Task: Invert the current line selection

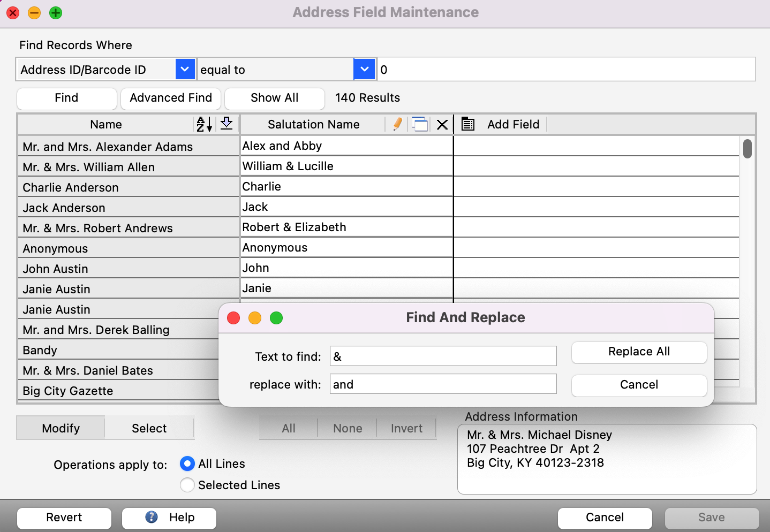Action: 406,428
